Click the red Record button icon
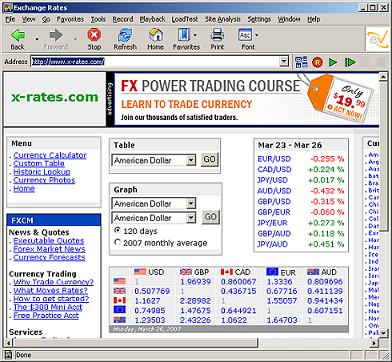Viewport: 392px width, 362px height. point(317,62)
